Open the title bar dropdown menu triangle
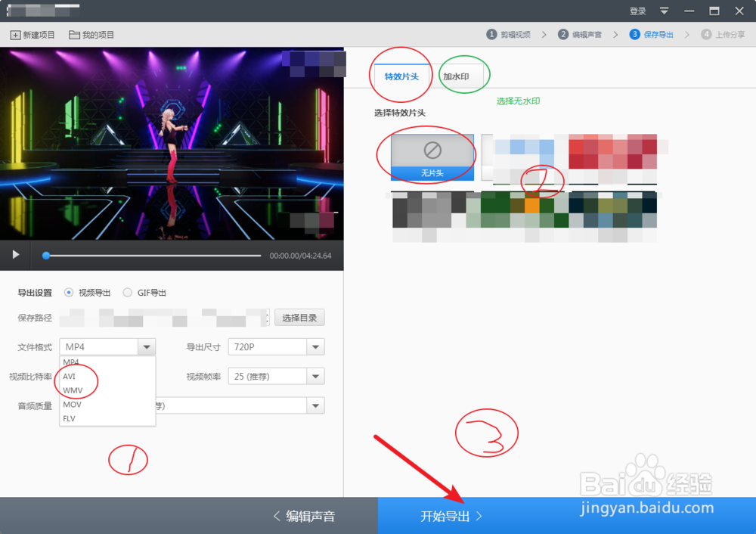756x534 pixels. coord(664,11)
